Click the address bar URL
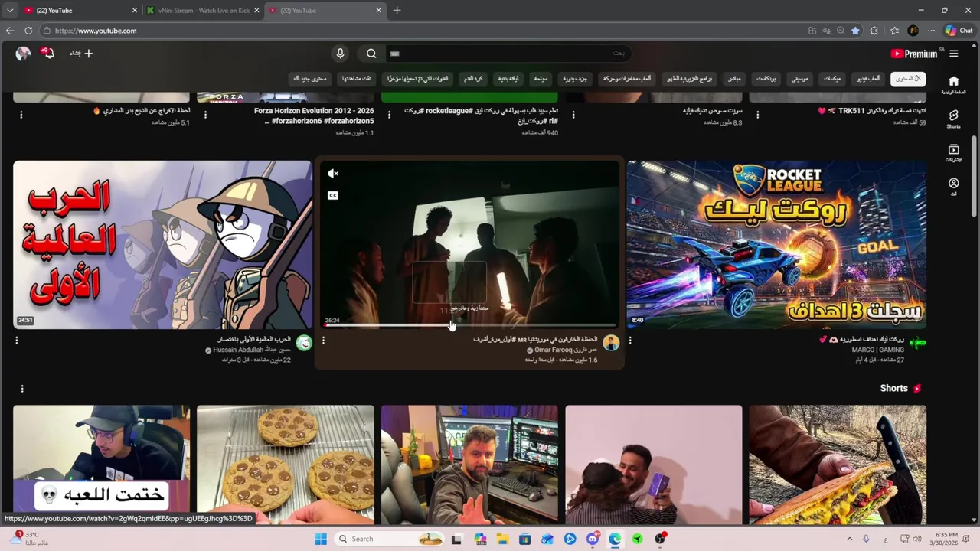Screen dimensions: 980x551 coord(96,31)
